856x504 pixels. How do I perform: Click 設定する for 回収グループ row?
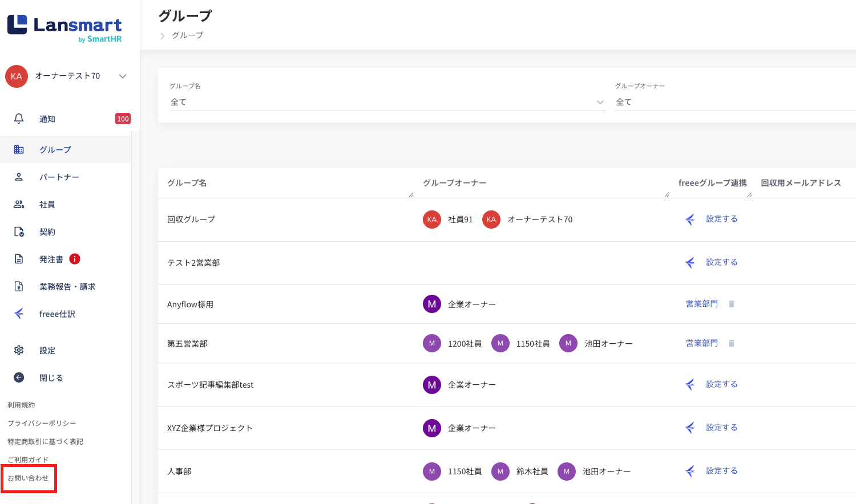click(x=721, y=219)
